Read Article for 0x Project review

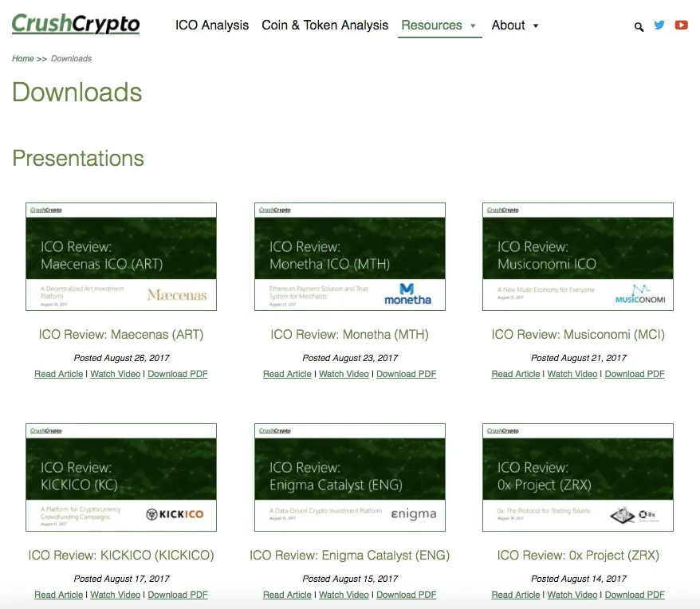(x=516, y=595)
